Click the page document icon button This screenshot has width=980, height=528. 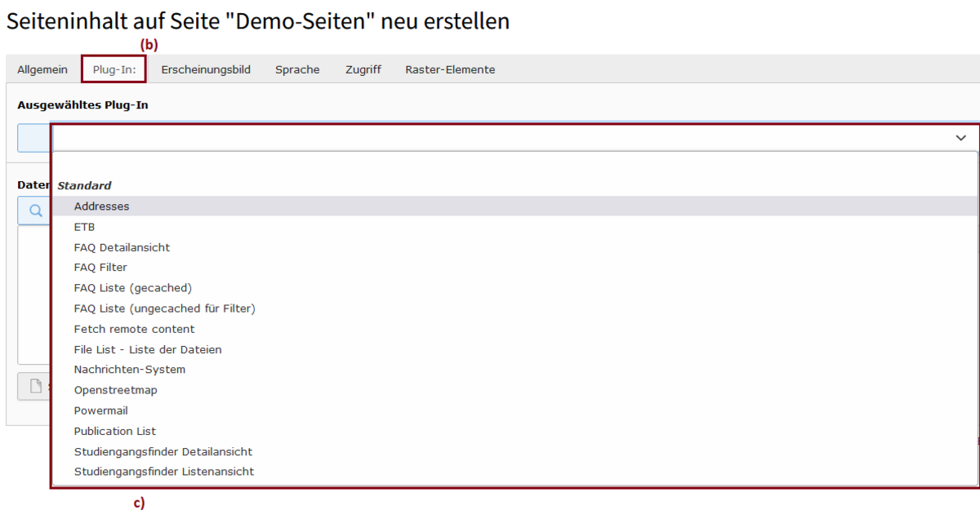tap(35, 386)
